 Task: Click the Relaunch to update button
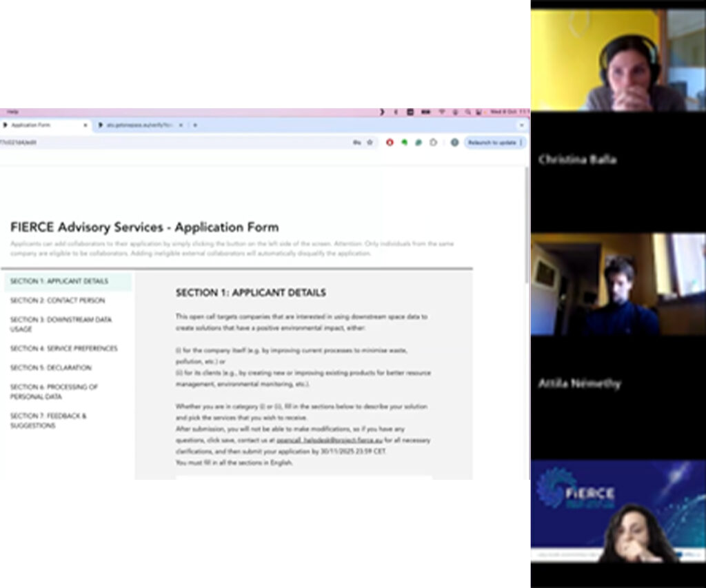(x=494, y=143)
